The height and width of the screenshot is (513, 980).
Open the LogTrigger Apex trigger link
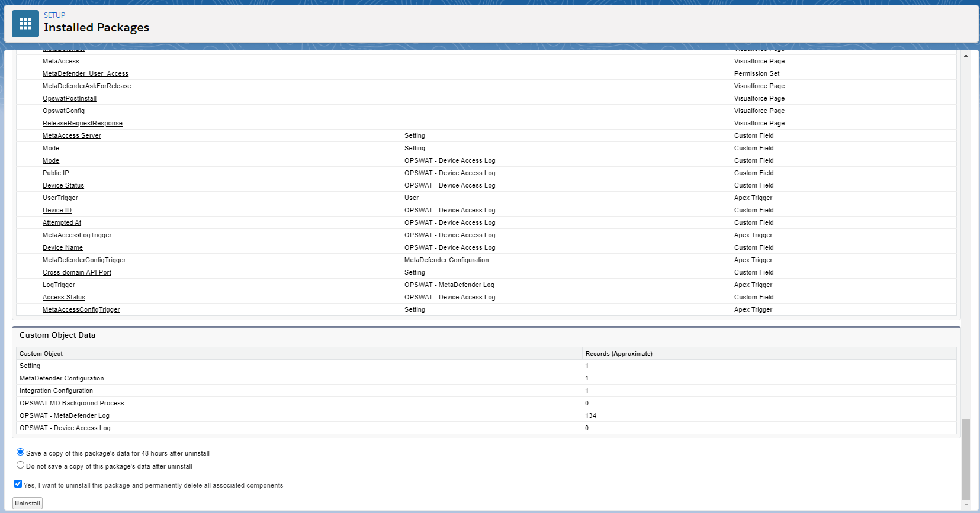[59, 285]
